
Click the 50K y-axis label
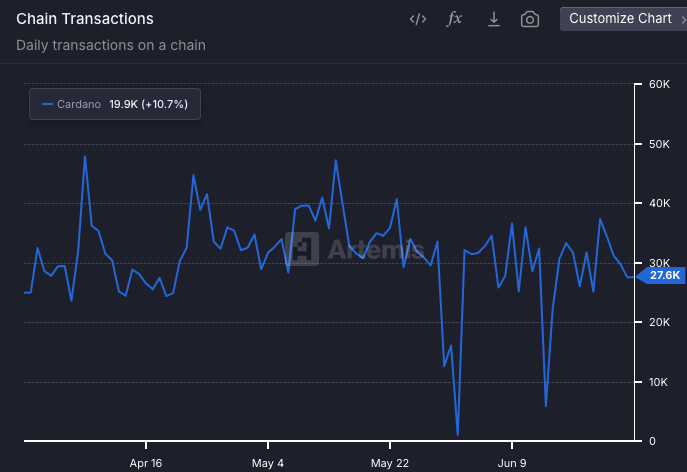pyautogui.click(x=659, y=144)
